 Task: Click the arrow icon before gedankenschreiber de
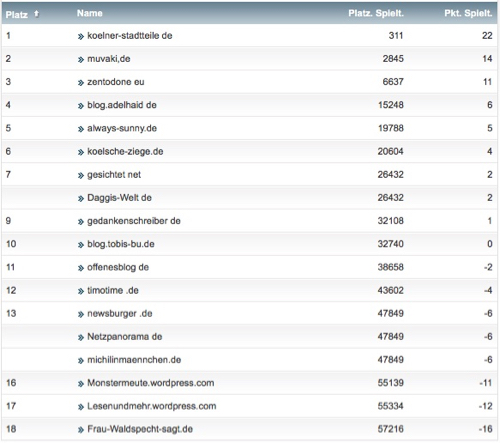point(81,222)
